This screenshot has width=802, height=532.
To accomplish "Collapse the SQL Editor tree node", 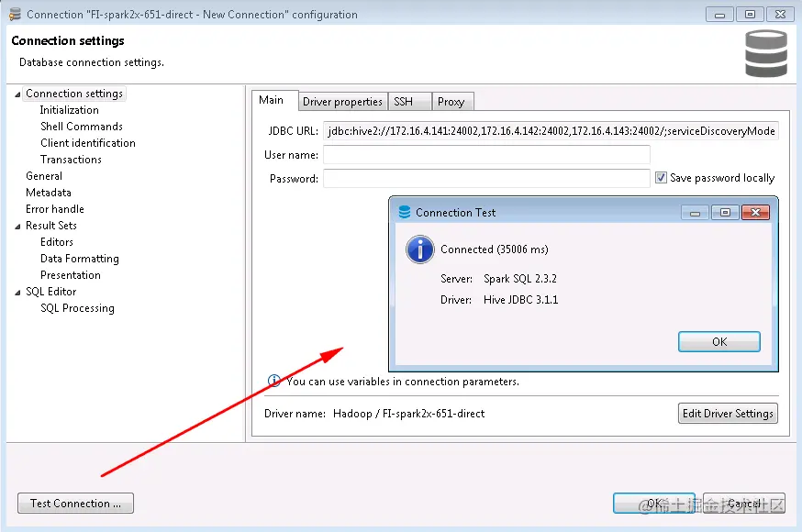I will point(17,293).
